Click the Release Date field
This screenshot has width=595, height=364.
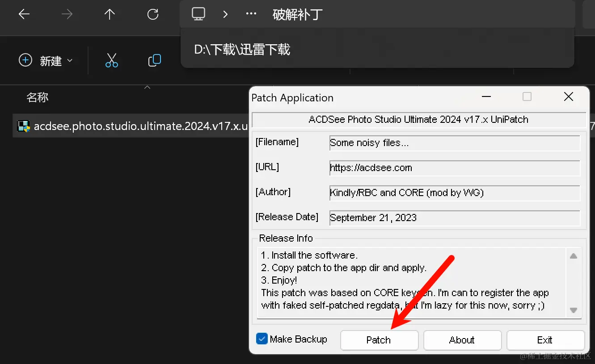tap(455, 218)
